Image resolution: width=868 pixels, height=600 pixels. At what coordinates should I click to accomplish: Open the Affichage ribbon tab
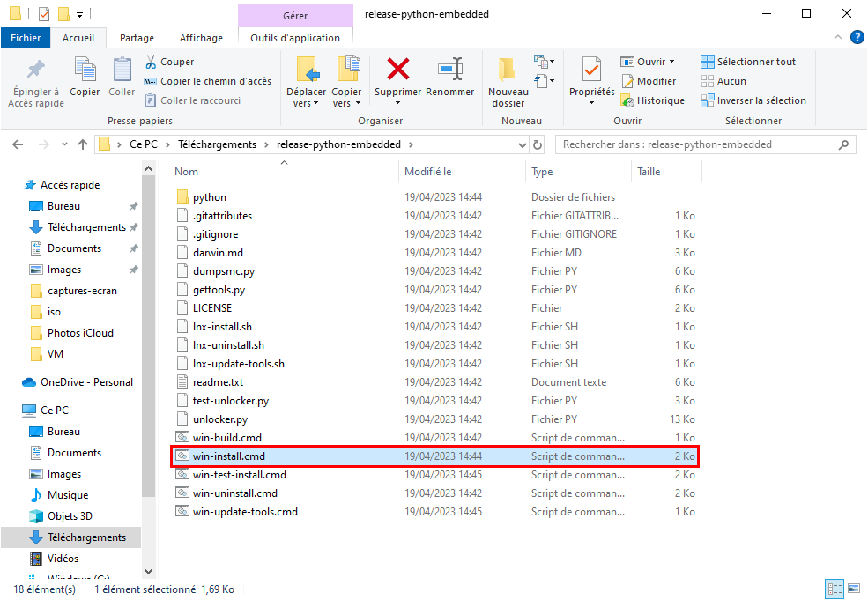[x=201, y=38]
